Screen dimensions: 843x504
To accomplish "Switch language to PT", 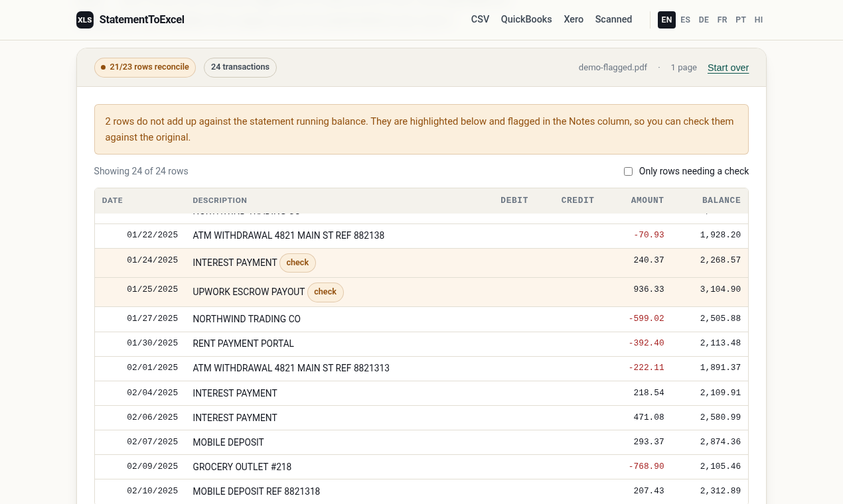I will 741,20.
